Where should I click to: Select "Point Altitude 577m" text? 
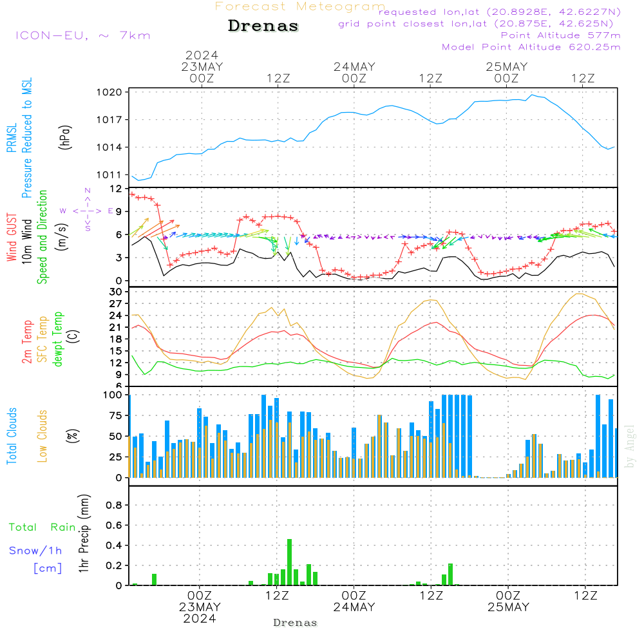[561, 35]
